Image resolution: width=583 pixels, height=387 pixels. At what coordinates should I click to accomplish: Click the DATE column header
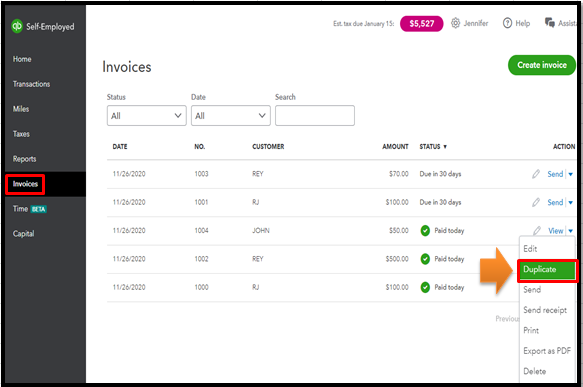(x=120, y=146)
